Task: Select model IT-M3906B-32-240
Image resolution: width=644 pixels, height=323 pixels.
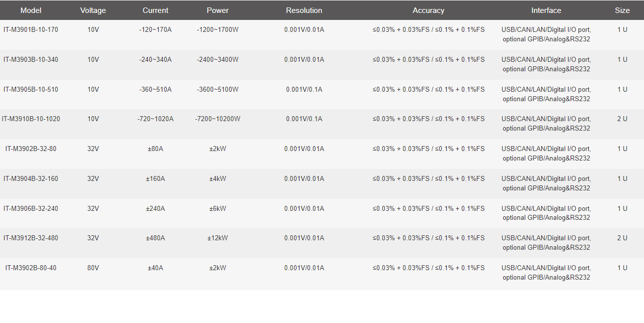Action: pyautogui.click(x=31, y=208)
